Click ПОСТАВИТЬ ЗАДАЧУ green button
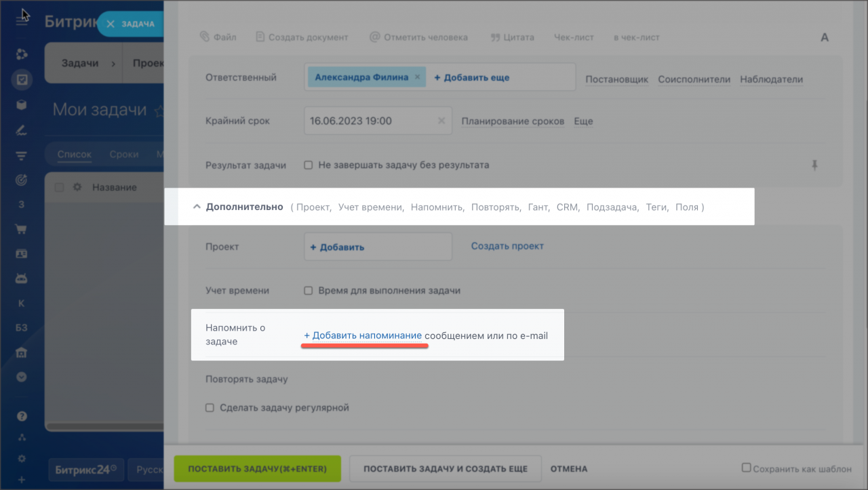Screen dimensions: 868x490 pyautogui.click(x=258, y=468)
